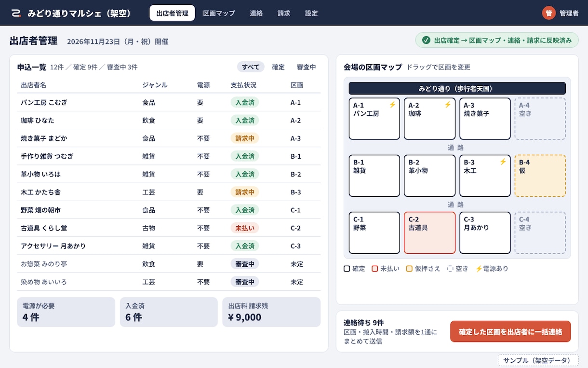588x368 pixels.
Task: Click the 支払状況 column header
Action: 243,85
